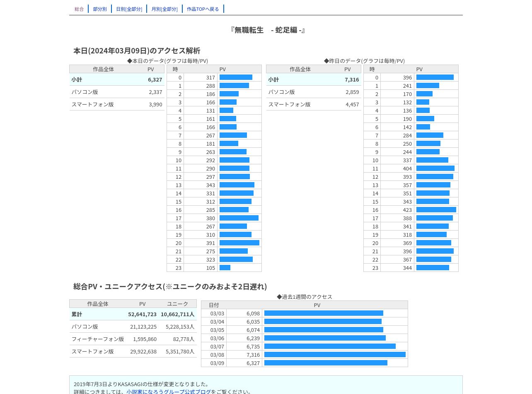Click the ◆過去1週間のアクセス caption

pyautogui.click(x=305, y=297)
